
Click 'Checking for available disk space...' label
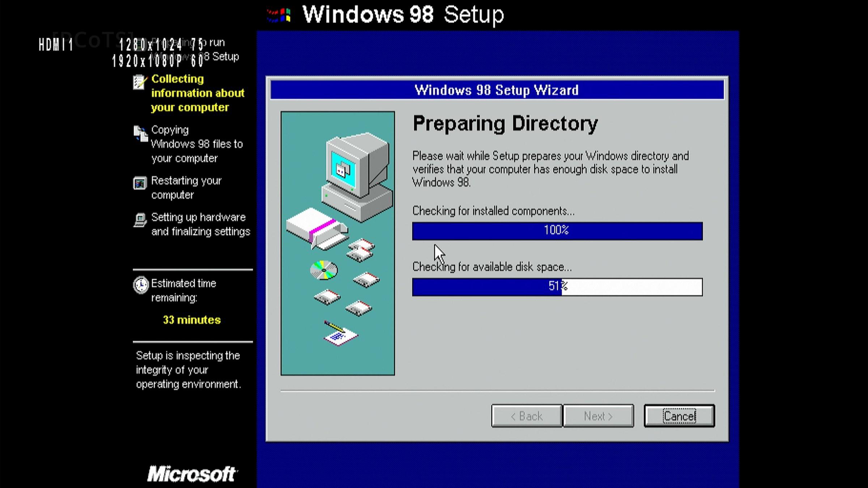492,267
